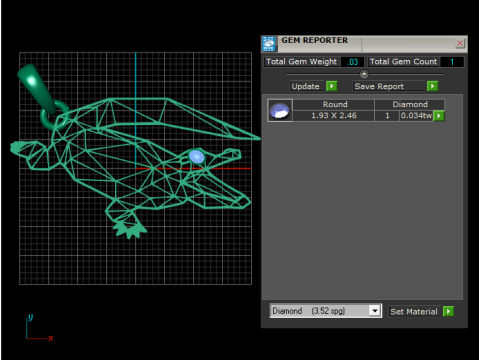Click the green arrow beside Set Material
Image resolution: width=480 pixels, height=360 pixels.
448,311
